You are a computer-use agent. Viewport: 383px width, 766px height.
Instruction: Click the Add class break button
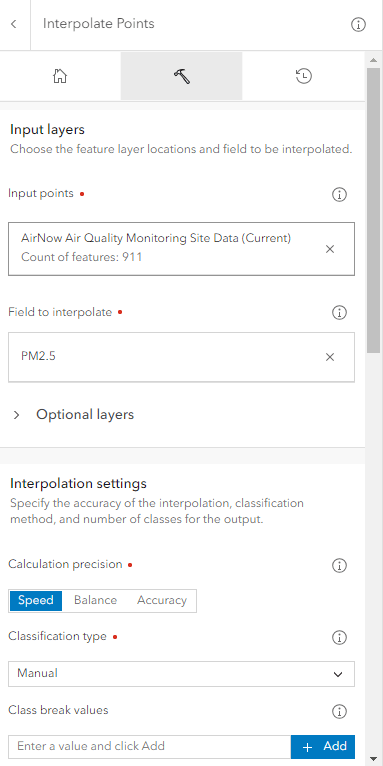[x=323, y=746]
